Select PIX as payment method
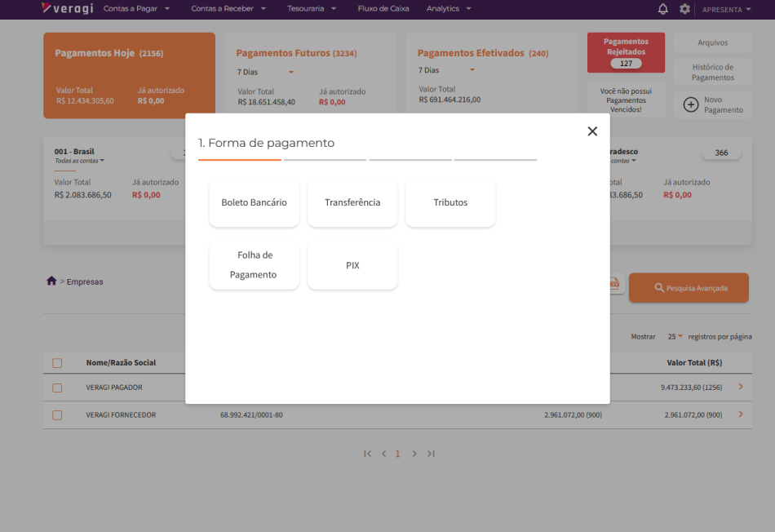The image size is (775, 532). pyautogui.click(x=352, y=265)
